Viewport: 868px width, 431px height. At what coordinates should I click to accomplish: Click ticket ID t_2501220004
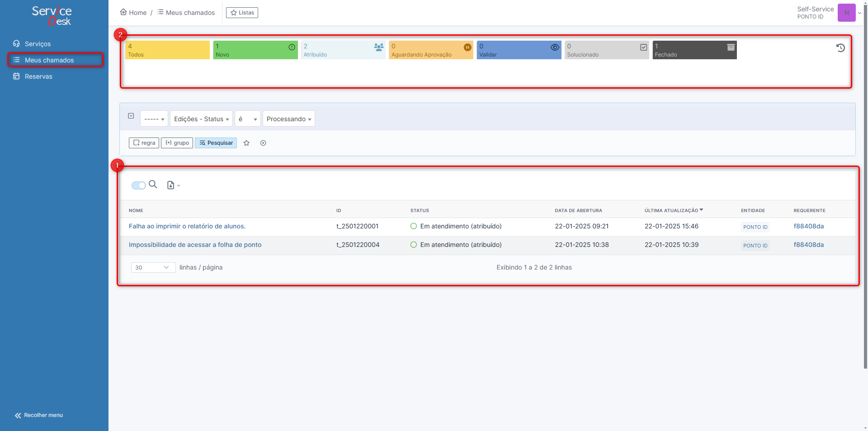[358, 245]
